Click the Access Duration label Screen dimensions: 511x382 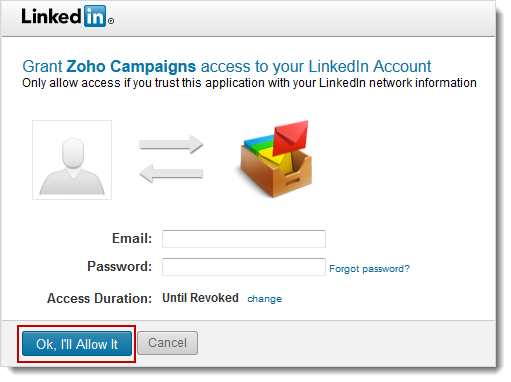(99, 298)
